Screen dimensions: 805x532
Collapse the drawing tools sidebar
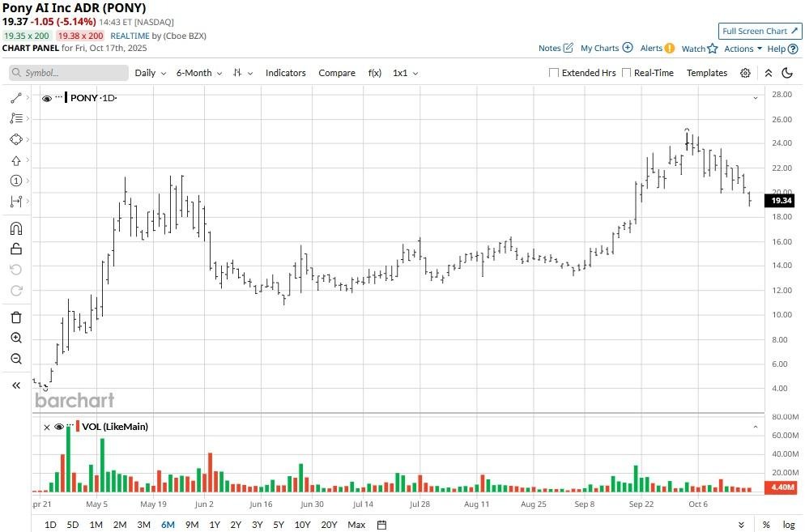16,385
